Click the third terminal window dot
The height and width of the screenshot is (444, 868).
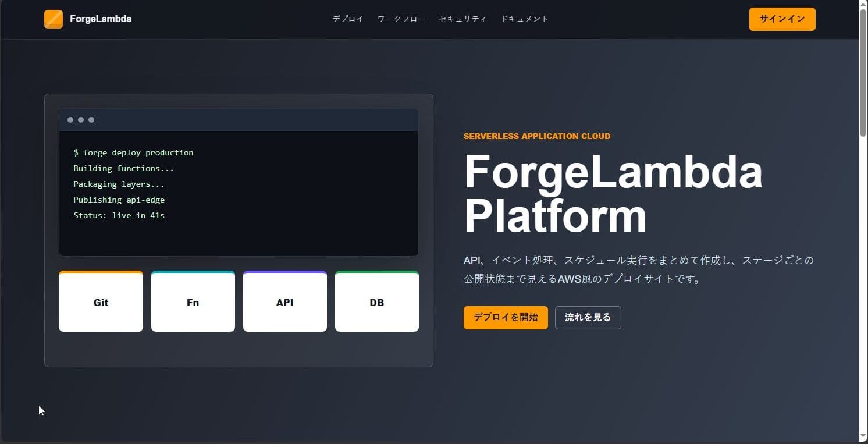(x=91, y=120)
